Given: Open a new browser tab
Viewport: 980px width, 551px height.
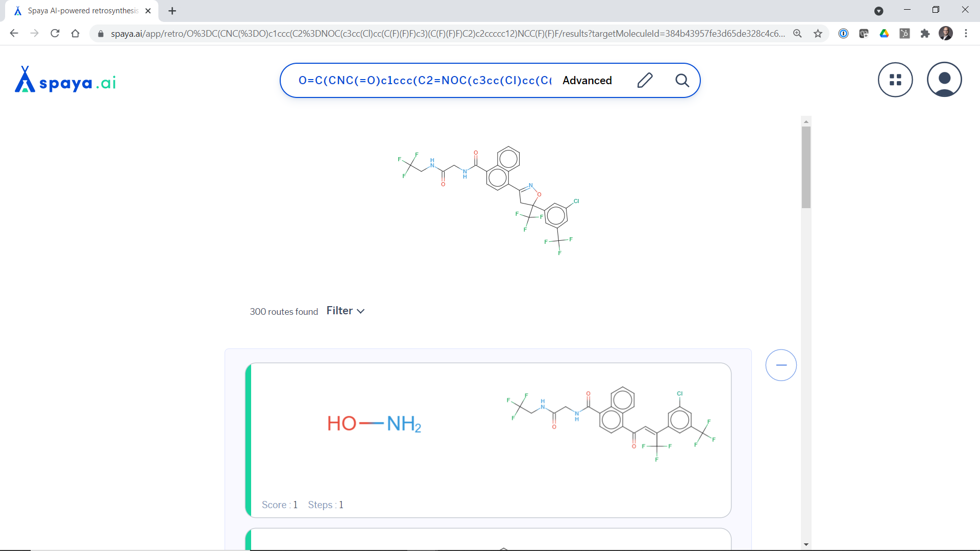Looking at the screenshot, I should click(x=173, y=11).
